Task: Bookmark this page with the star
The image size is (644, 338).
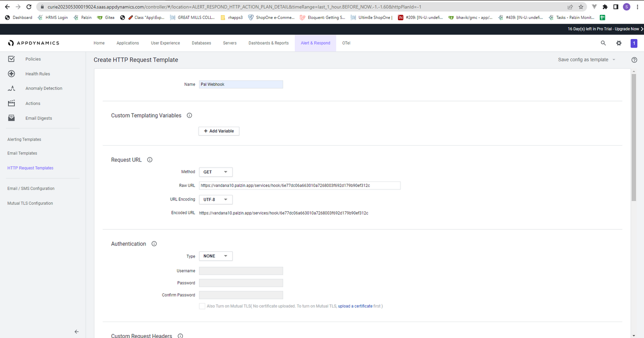Action: click(581, 7)
